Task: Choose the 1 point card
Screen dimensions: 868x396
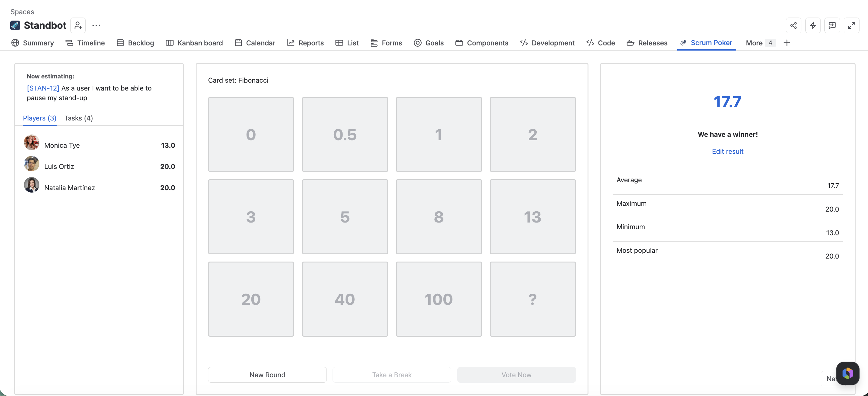Action: pyautogui.click(x=439, y=134)
